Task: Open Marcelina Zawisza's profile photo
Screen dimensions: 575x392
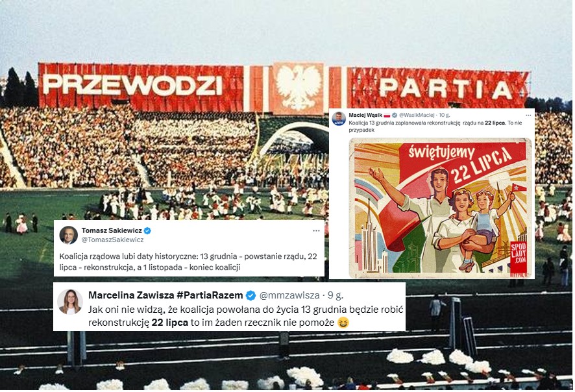Action: tap(69, 302)
